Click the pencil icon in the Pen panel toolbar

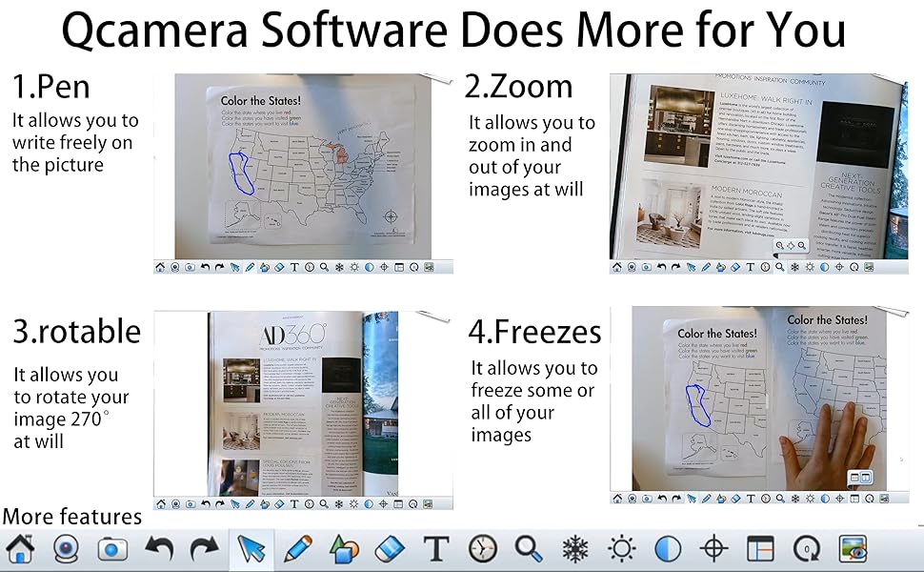point(250,267)
